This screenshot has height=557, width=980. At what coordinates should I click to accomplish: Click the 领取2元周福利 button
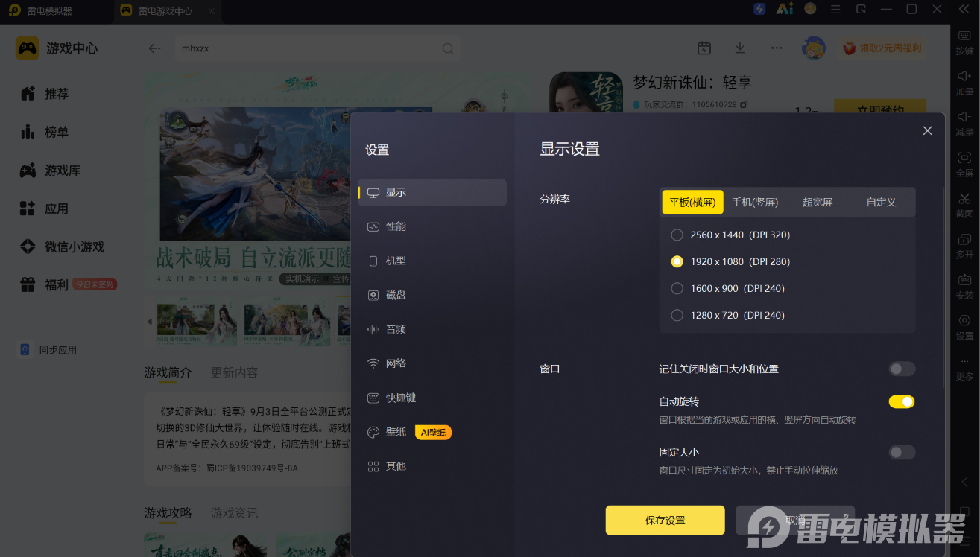tap(882, 48)
